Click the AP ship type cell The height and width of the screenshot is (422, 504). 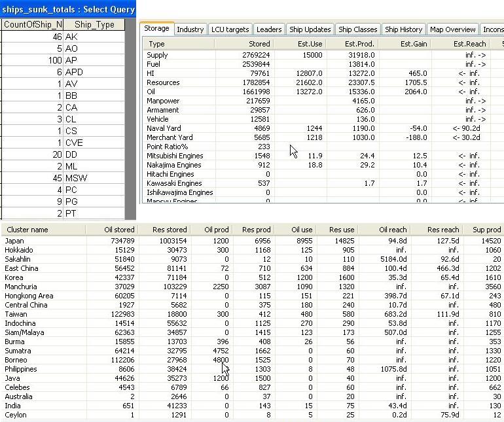(94, 60)
